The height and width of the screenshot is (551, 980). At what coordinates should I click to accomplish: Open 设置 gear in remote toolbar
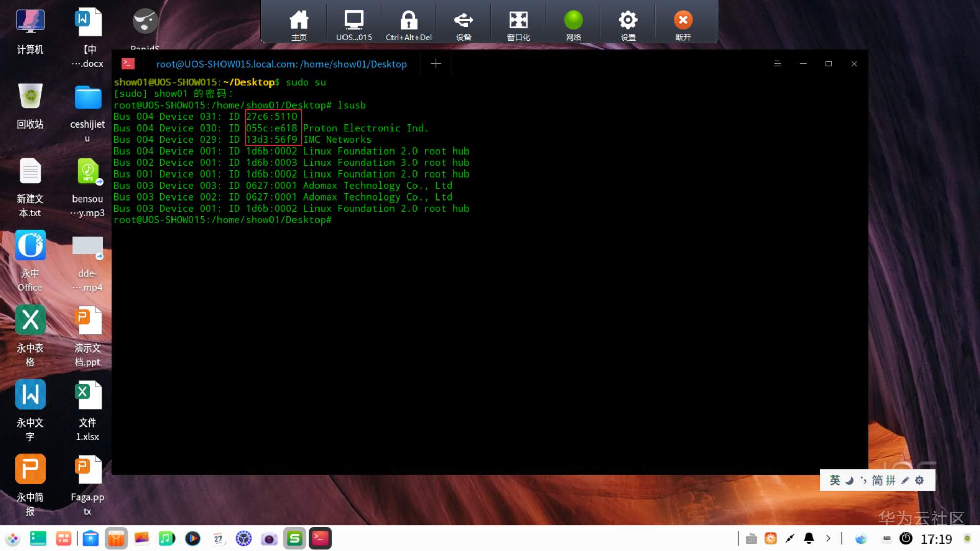point(628,24)
